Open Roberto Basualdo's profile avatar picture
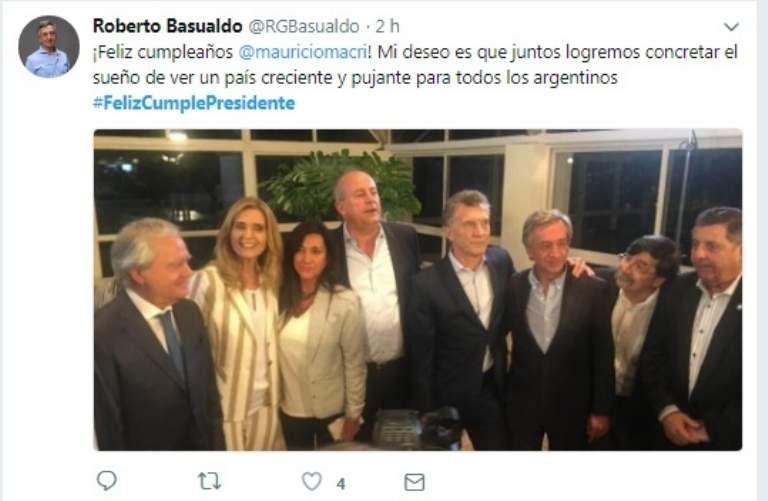This screenshot has height=501, width=768. [48, 47]
